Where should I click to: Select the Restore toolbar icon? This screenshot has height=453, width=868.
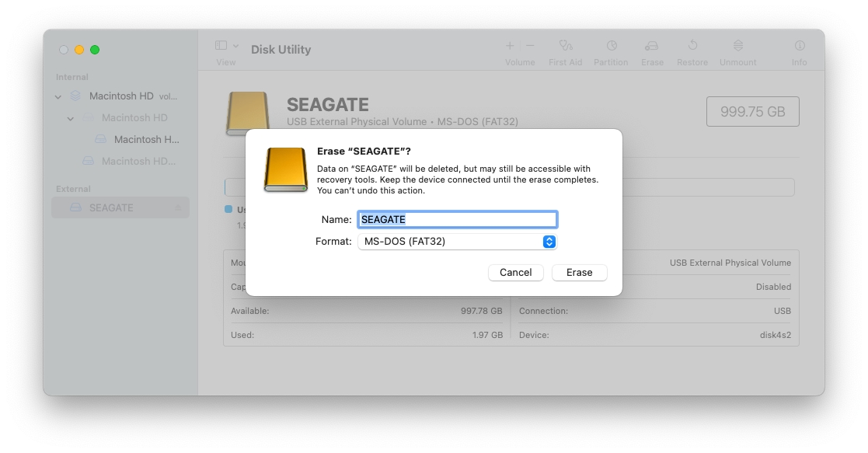coord(692,45)
